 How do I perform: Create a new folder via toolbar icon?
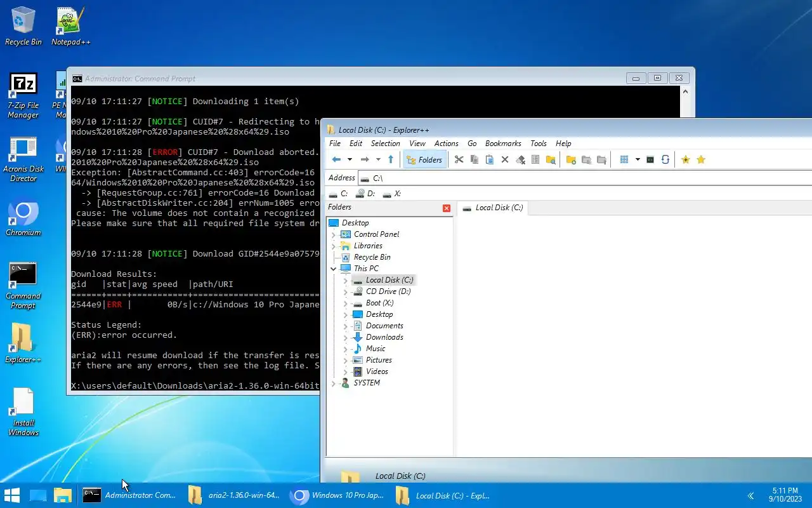click(571, 159)
